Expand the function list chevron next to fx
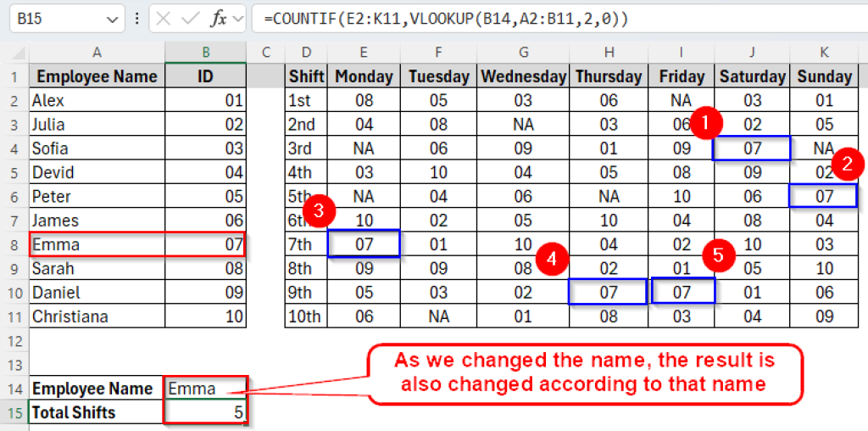Screen dimensions: 868x431 tap(238, 20)
